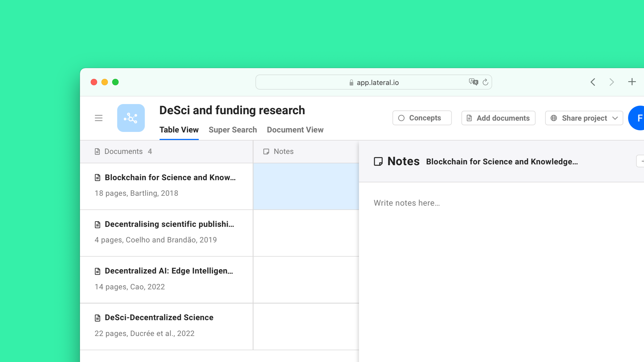Screen dimensions: 644x362
Task: Select the Table View tab
Action: tap(179, 130)
